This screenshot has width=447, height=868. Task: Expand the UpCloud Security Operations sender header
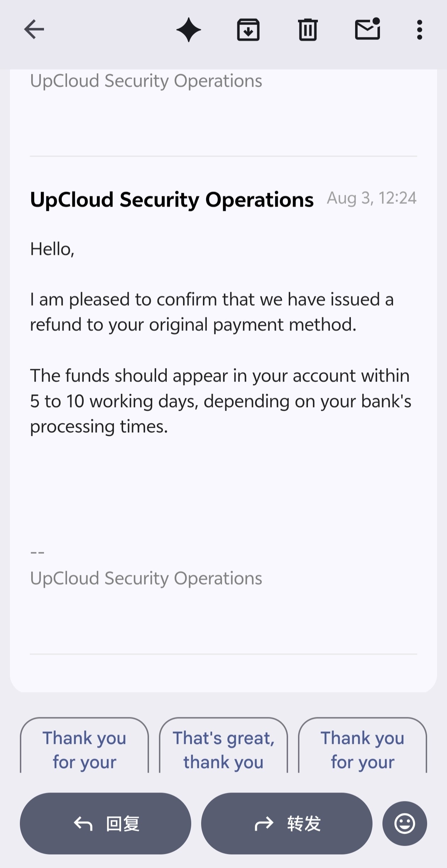pos(172,199)
